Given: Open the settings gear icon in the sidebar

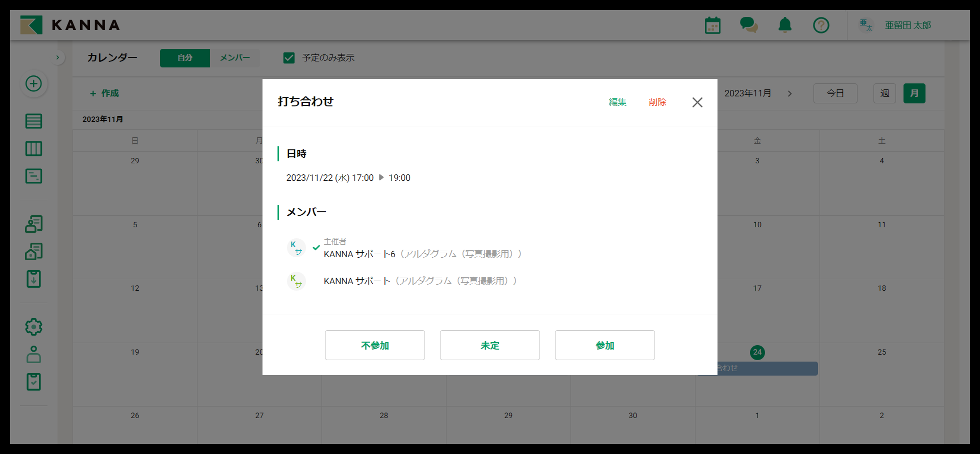Looking at the screenshot, I should pyautogui.click(x=33, y=327).
